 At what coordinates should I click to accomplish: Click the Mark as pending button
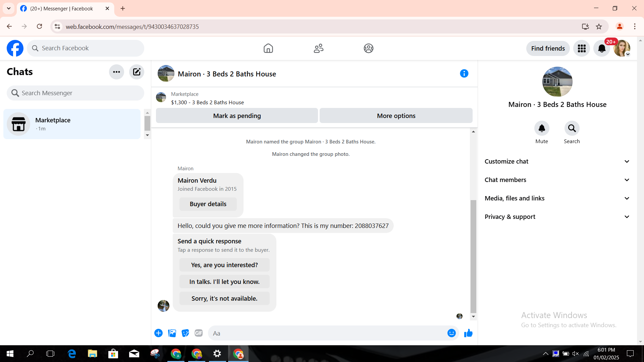pos(237,116)
